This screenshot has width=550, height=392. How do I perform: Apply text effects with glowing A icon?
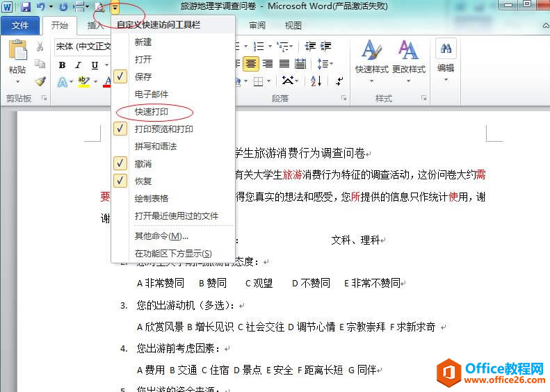coord(63,82)
